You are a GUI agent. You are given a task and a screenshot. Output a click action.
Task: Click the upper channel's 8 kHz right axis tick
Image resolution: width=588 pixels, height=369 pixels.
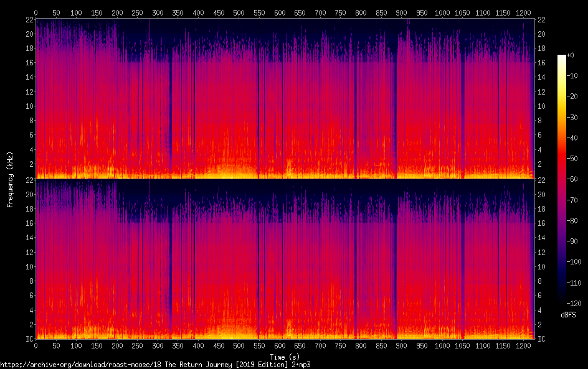[x=541, y=121]
